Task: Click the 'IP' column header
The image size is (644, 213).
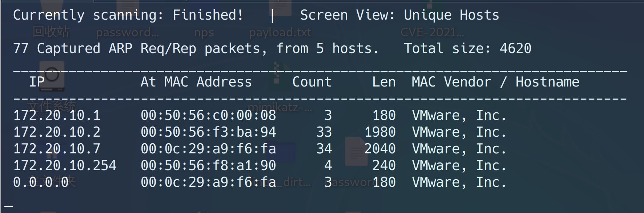Action: pyautogui.click(x=37, y=82)
